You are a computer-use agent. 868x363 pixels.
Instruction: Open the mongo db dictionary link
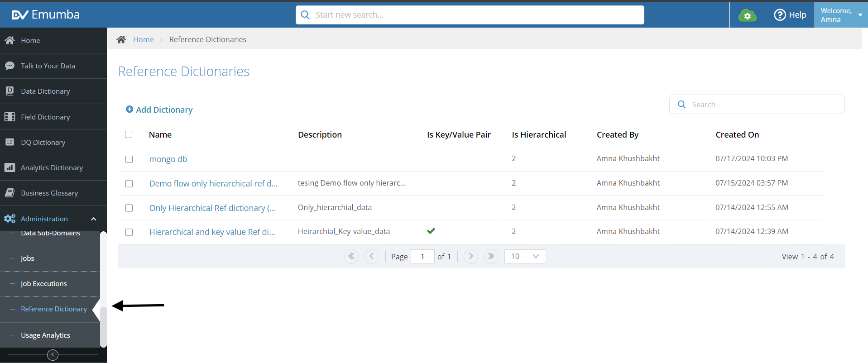(x=168, y=159)
